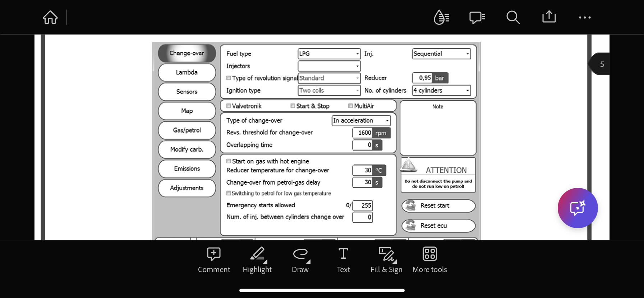Switch to the Lambda tab

point(187,72)
